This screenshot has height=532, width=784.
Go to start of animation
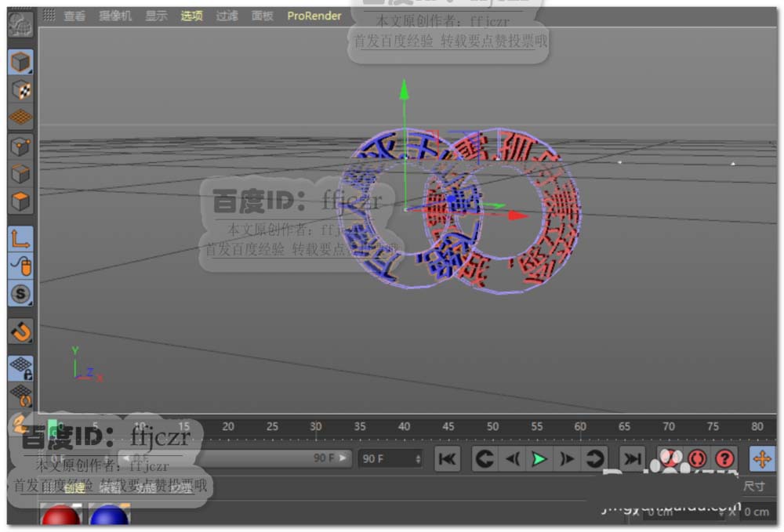pyautogui.click(x=447, y=458)
